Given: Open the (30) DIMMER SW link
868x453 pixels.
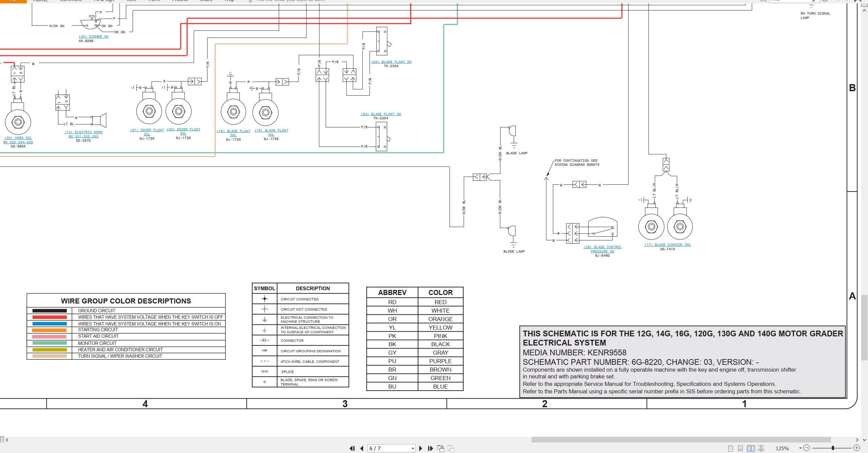Looking at the screenshot, I should 94,37.
